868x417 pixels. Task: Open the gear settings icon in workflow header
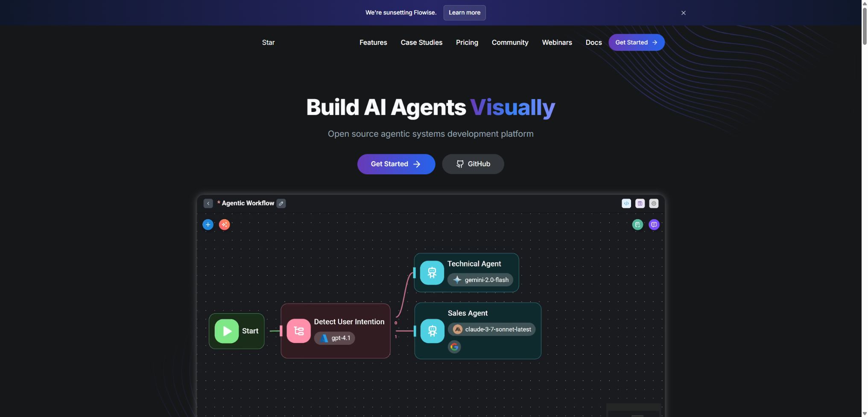click(654, 203)
